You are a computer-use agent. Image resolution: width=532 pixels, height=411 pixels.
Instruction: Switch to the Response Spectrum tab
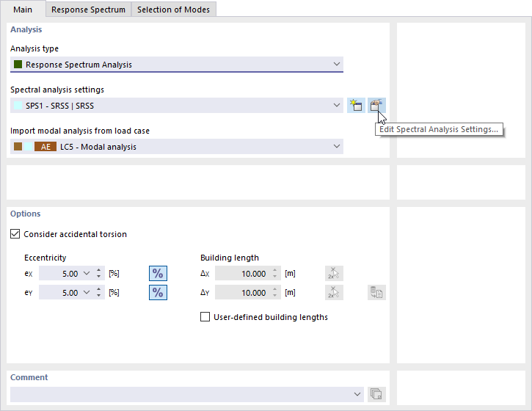pyautogui.click(x=88, y=10)
